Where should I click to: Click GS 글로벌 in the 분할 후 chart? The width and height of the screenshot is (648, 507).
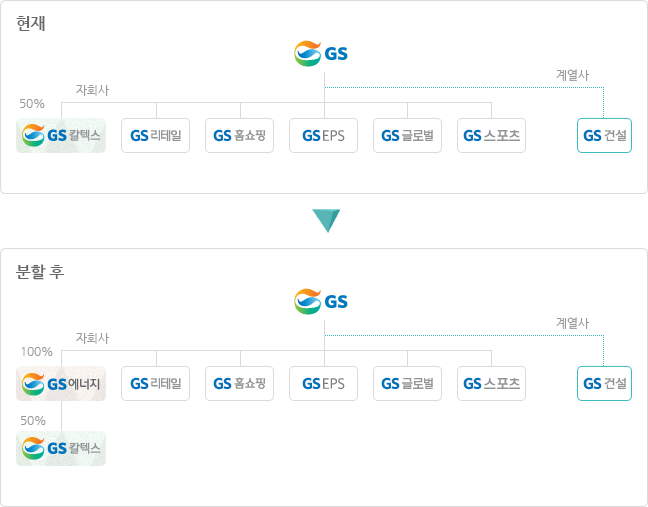[x=408, y=383]
